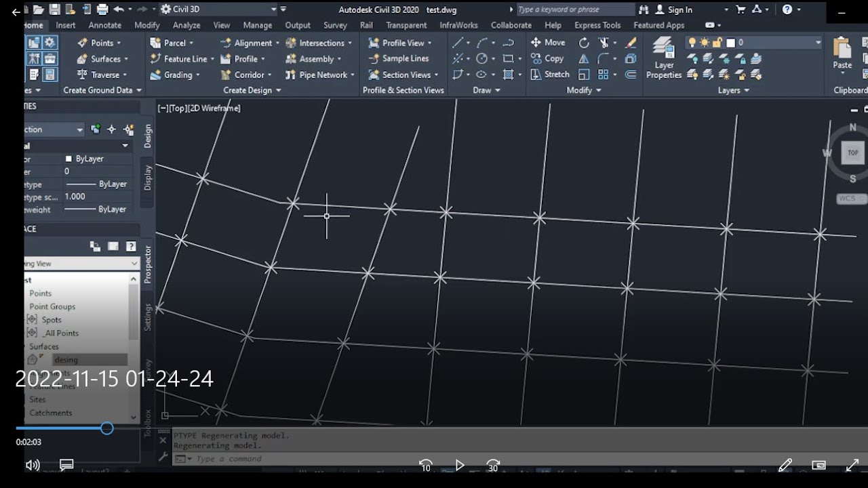Click the Traverse tool icon
The image size is (868, 488).
click(82, 75)
